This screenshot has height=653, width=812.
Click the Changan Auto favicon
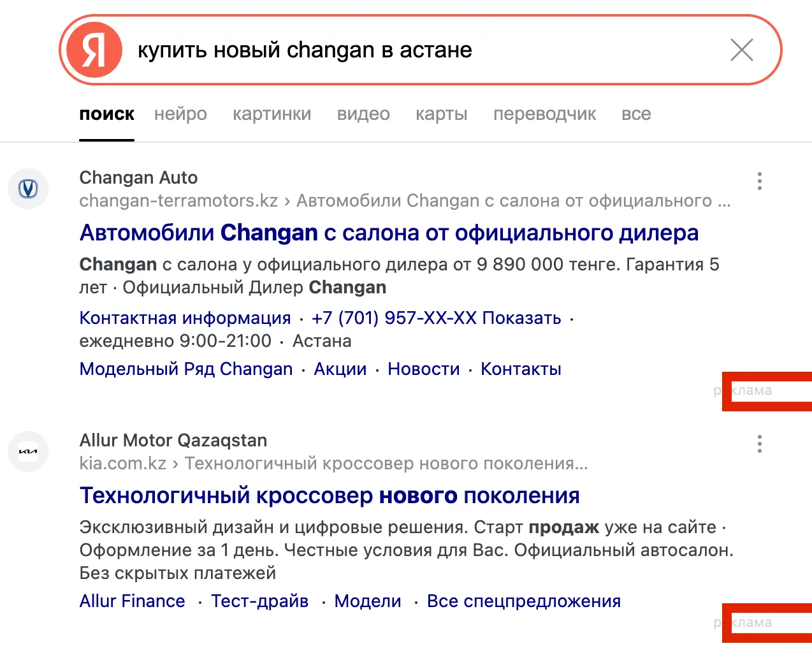coord(28,189)
